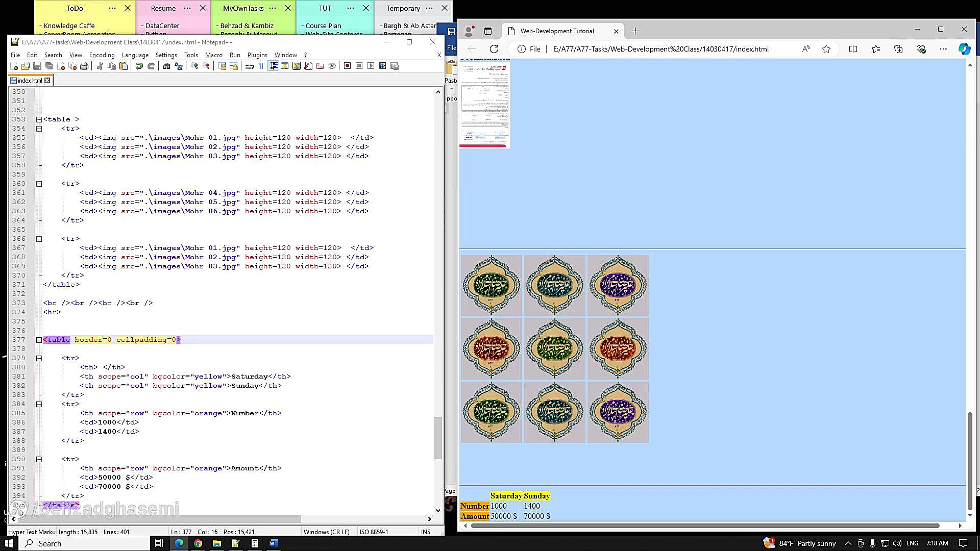980x551 pixels.
Task: Collapse the tr fold at line 384
Action: (x=39, y=404)
